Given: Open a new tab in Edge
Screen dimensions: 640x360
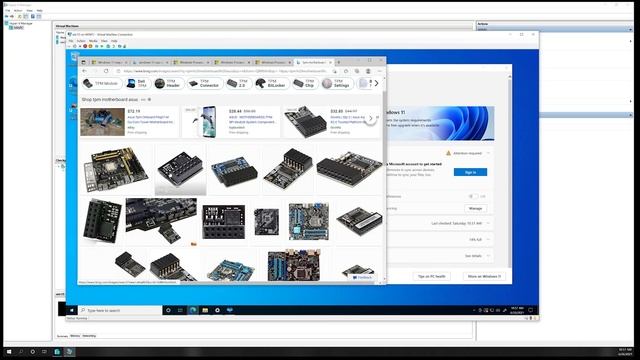Looking at the screenshot, I should [x=338, y=62].
